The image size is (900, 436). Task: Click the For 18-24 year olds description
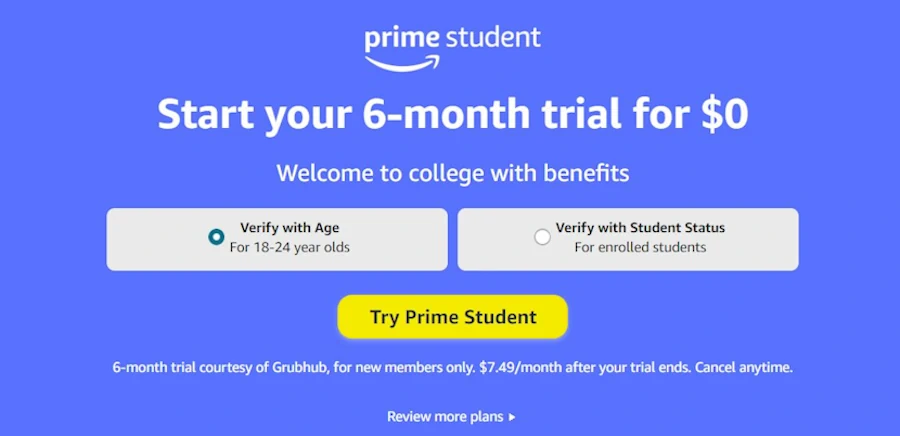289,248
